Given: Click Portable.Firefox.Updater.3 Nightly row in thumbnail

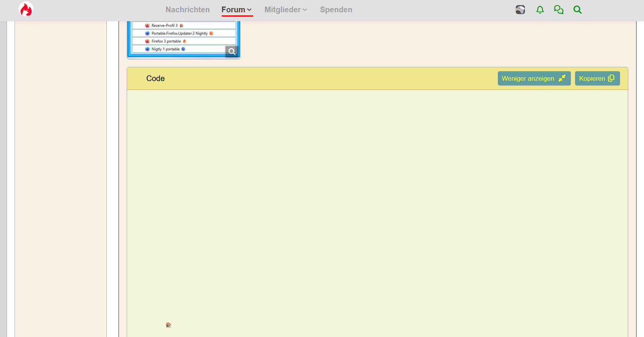Looking at the screenshot, I should 184,33.
